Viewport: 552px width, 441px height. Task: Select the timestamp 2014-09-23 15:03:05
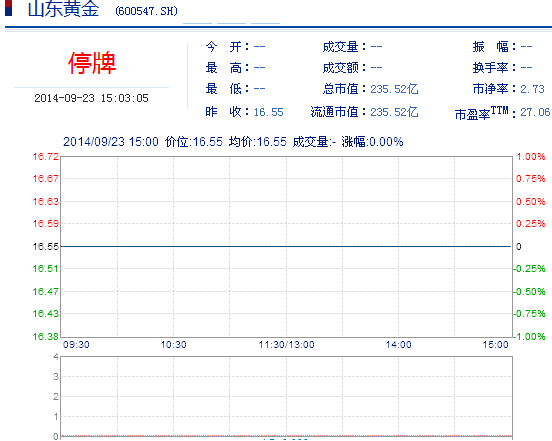pyautogui.click(x=92, y=98)
